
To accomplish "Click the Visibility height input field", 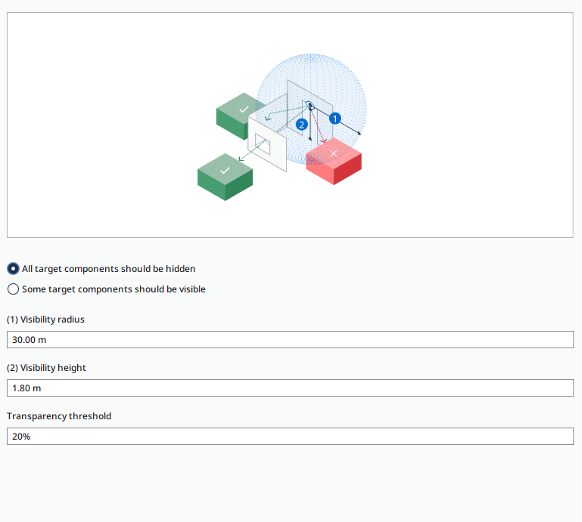I will [290, 388].
